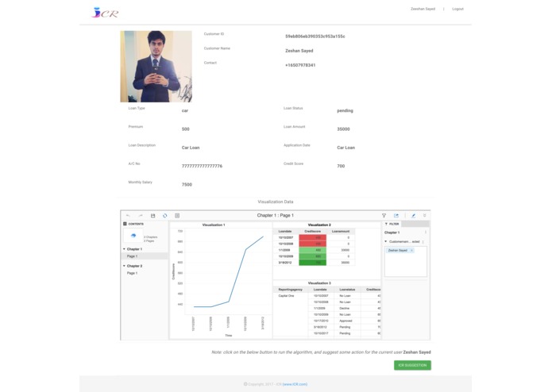Click the Reportingagency column header
The width and height of the screenshot is (552, 392).
coord(291,290)
